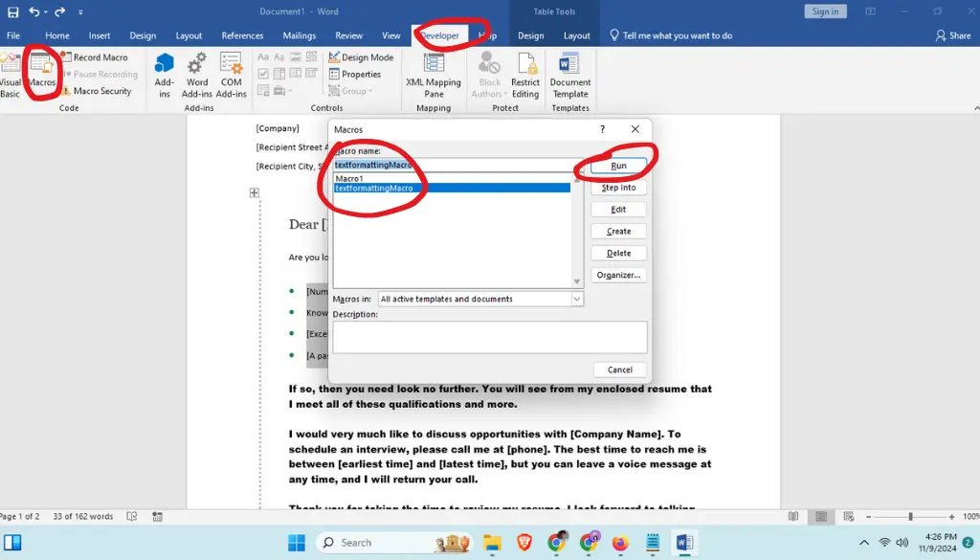Image resolution: width=980 pixels, height=560 pixels.
Task: Click the Step Into button
Action: (618, 188)
